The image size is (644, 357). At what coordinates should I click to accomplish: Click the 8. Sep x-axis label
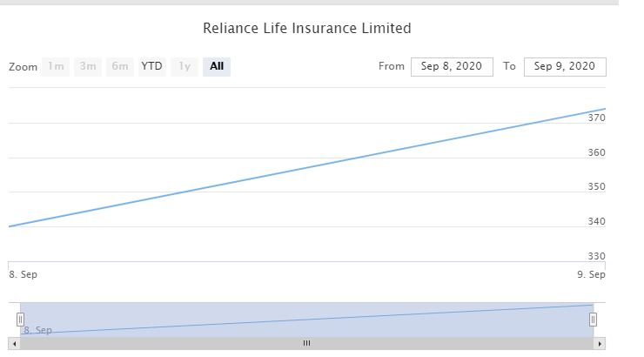coord(23,274)
